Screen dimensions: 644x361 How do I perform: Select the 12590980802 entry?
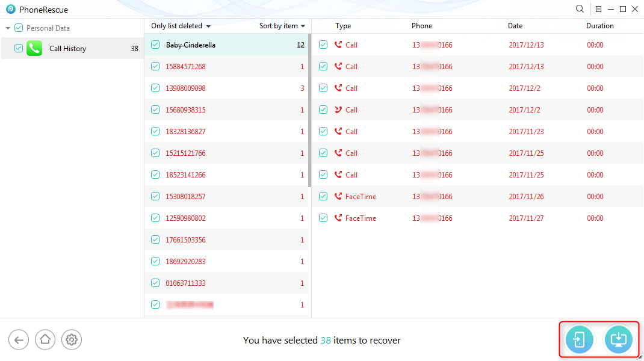(x=226, y=218)
